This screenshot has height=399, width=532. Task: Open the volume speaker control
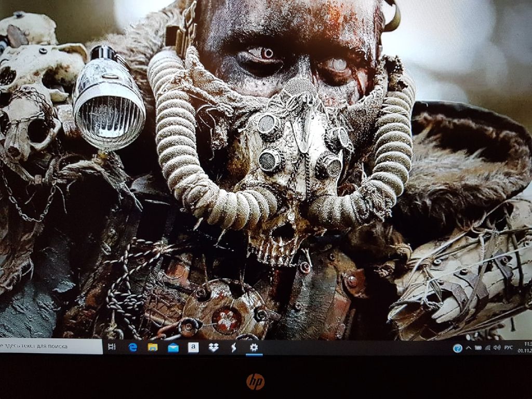(497, 348)
